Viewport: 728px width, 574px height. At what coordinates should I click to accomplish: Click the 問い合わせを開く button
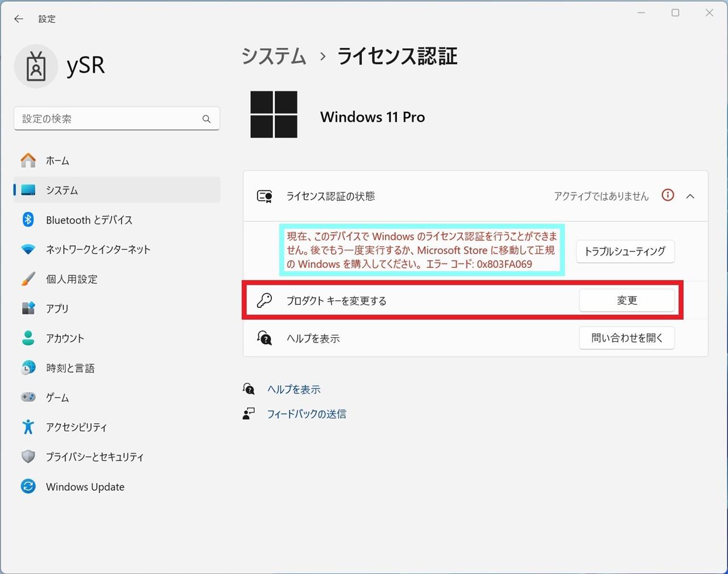(627, 338)
